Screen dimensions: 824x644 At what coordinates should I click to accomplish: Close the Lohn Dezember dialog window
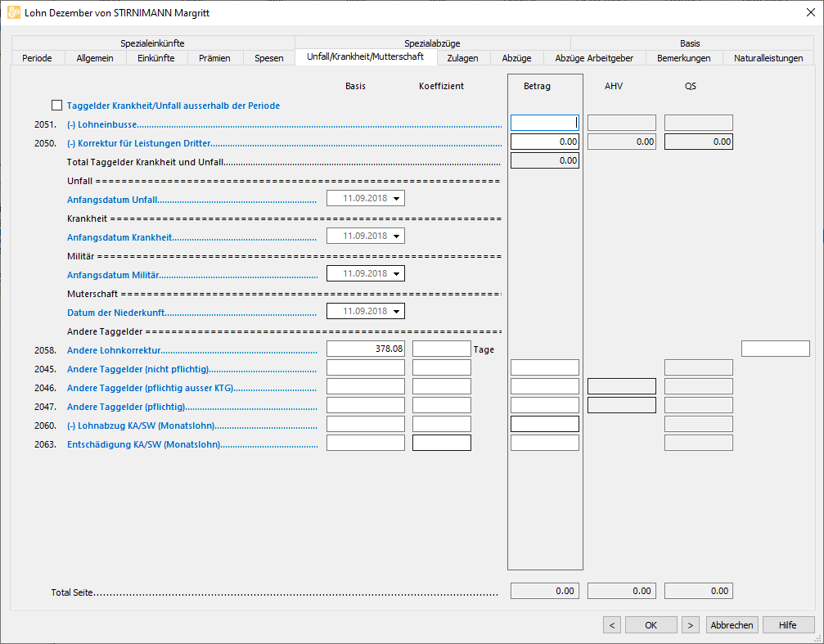click(811, 12)
